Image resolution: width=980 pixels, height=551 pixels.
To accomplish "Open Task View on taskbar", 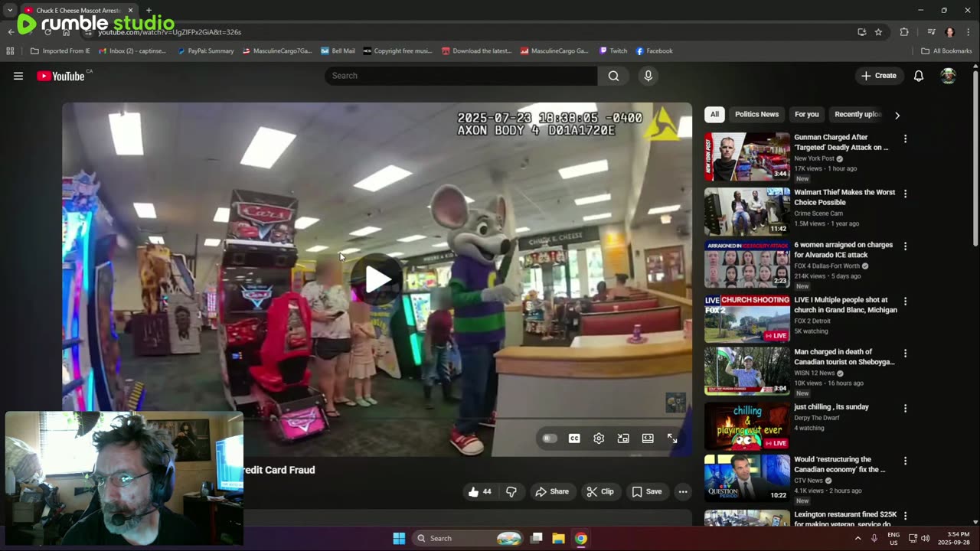I will coord(537,538).
